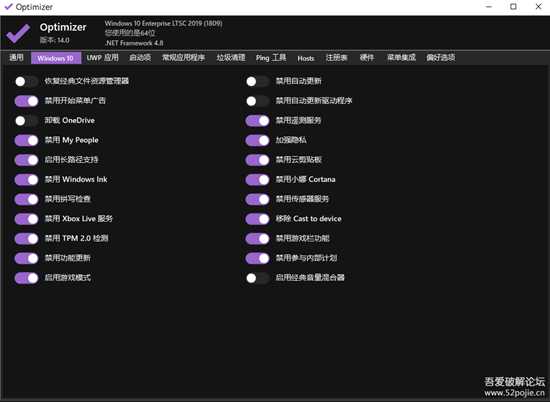The height and width of the screenshot is (402, 550).
Task: Switch to the 通用 tab
Action: tap(16, 58)
